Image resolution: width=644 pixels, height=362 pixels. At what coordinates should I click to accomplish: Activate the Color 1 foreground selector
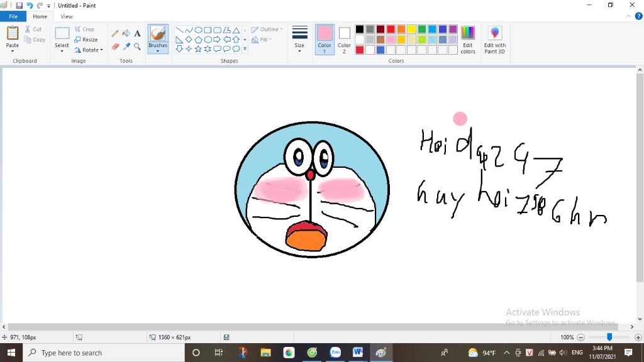point(325,40)
